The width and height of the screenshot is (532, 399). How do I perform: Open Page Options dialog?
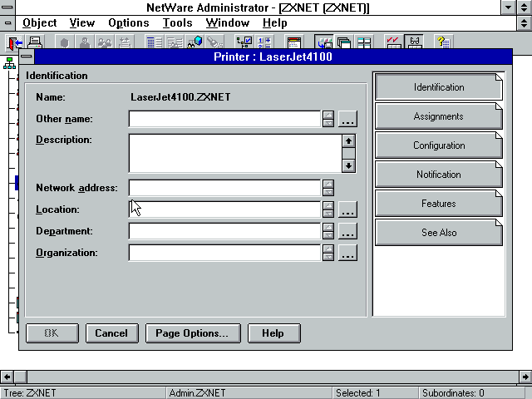click(x=193, y=333)
